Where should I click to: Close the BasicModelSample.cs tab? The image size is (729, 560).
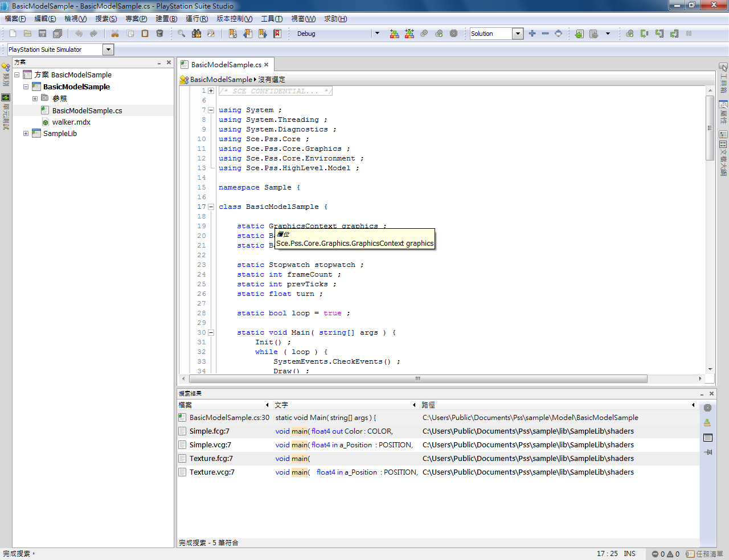click(x=266, y=65)
